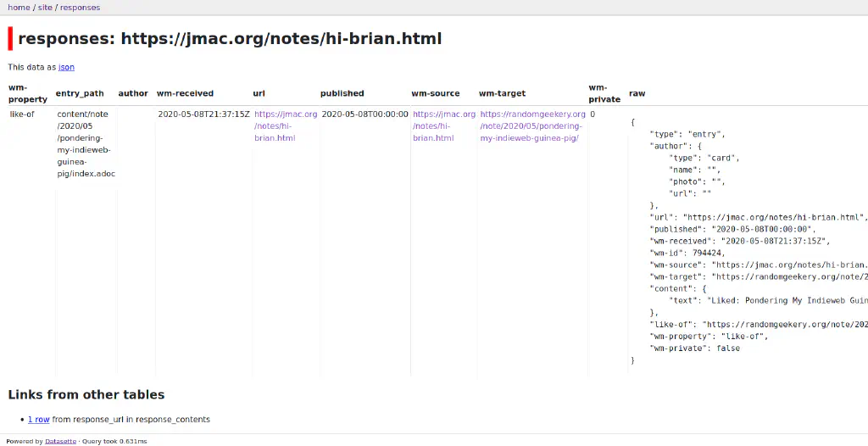Screen dimensions: 868x446
Task: Open the site breadcrumb link
Action: tap(45, 8)
